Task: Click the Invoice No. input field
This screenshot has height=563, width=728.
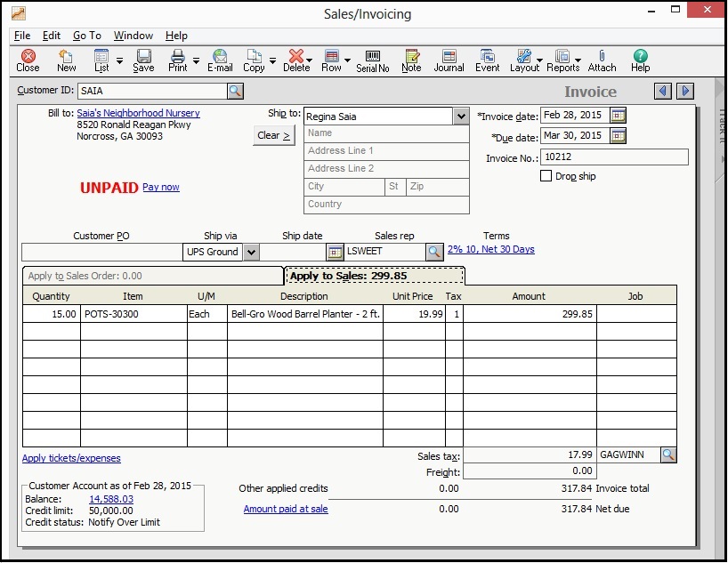Action: pos(614,157)
